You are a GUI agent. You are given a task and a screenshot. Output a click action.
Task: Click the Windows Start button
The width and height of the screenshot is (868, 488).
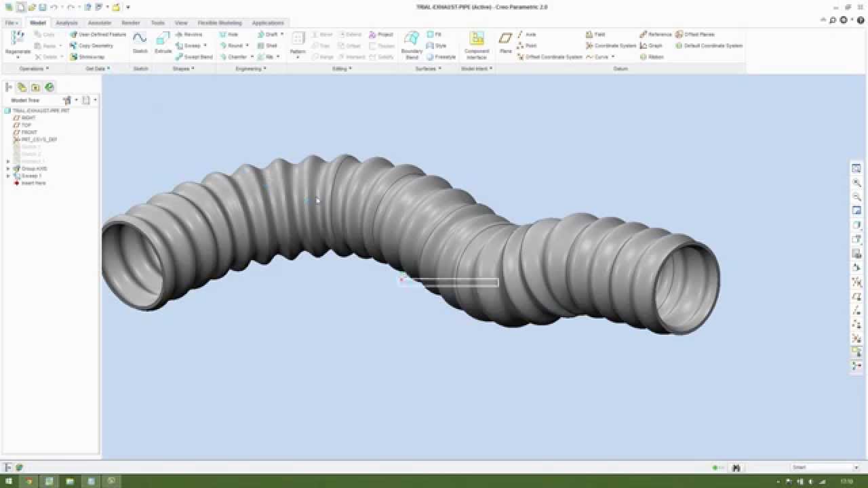tap(9, 481)
